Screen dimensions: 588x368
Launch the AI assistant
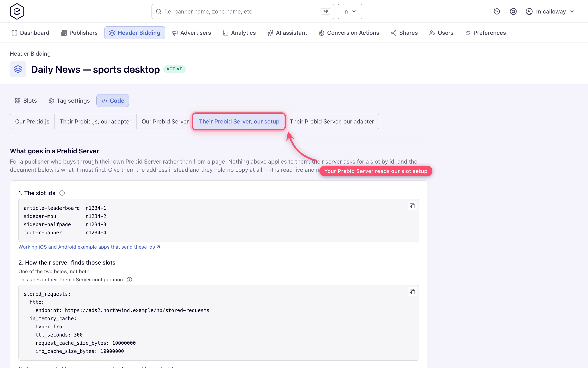pyautogui.click(x=287, y=33)
